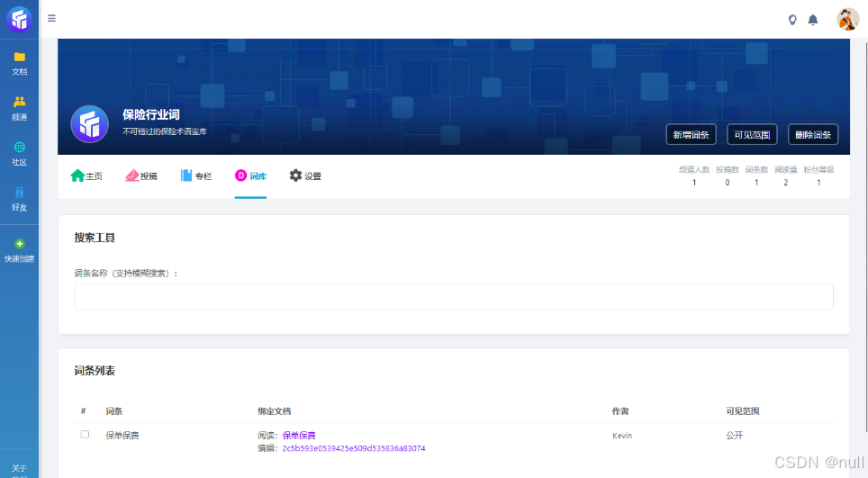Viewport: 868px width, 478px height.
Task: Open 关于 at sidebar bottom
Action: click(20, 469)
